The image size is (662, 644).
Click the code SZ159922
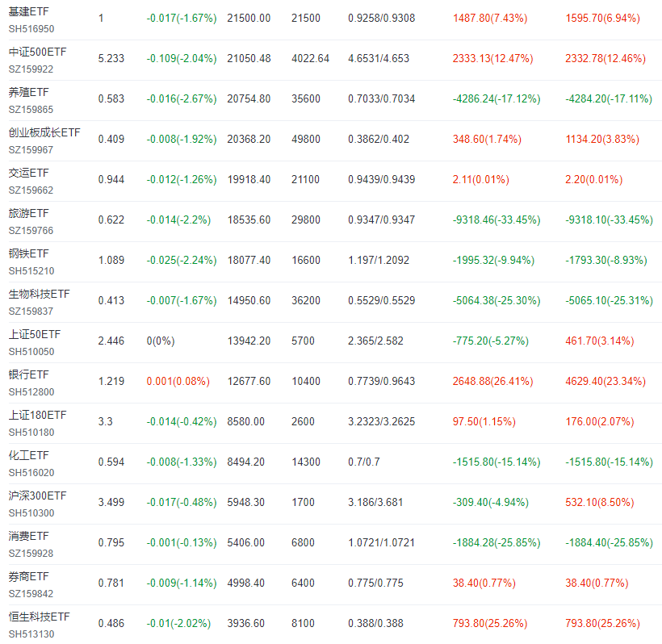31,69
